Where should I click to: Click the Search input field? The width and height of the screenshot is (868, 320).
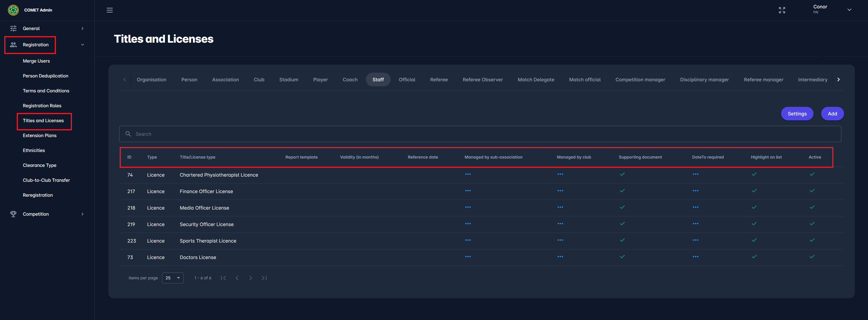(x=480, y=134)
